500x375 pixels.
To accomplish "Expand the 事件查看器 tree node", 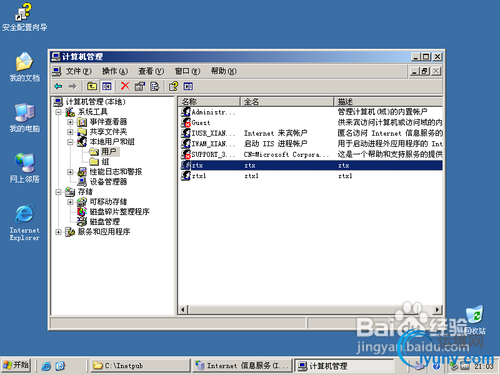I will point(70,122).
